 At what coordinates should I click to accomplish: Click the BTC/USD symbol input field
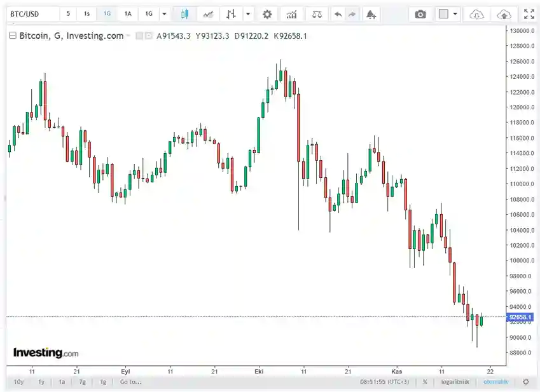pyautogui.click(x=32, y=14)
